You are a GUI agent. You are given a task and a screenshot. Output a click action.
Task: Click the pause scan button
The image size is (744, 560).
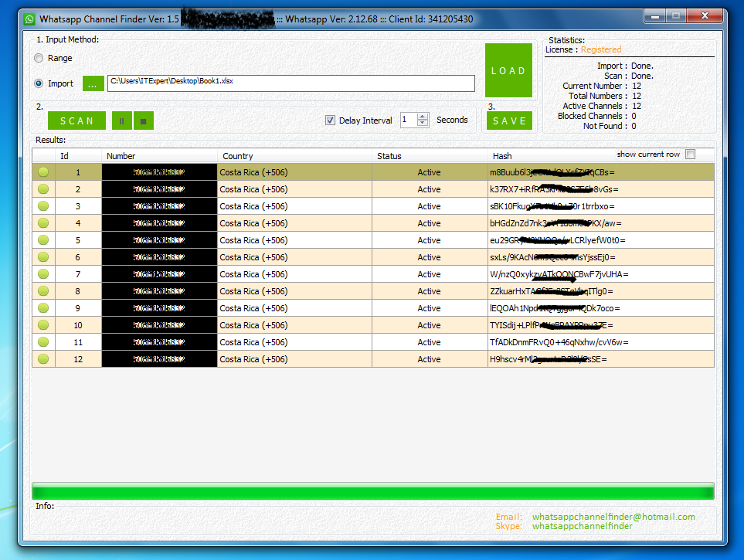pos(122,121)
